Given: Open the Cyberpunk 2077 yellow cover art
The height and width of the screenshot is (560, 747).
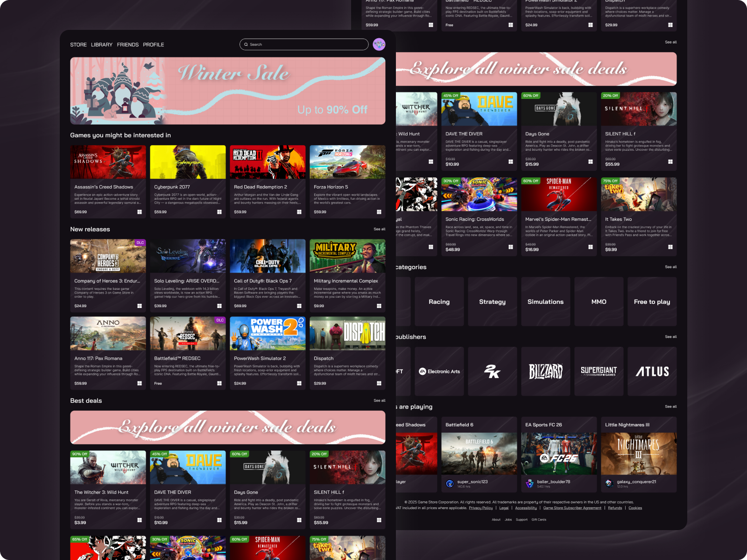Looking at the screenshot, I should tap(188, 162).
